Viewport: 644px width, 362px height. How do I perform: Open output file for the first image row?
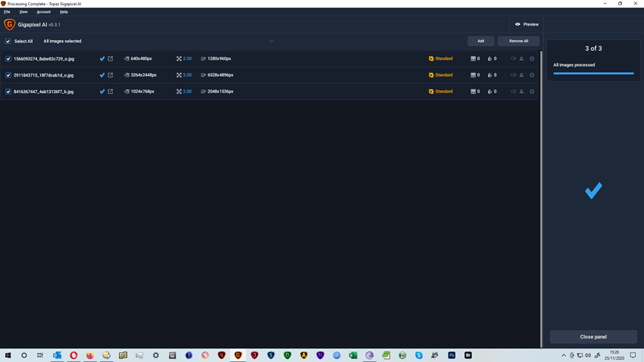110,58
